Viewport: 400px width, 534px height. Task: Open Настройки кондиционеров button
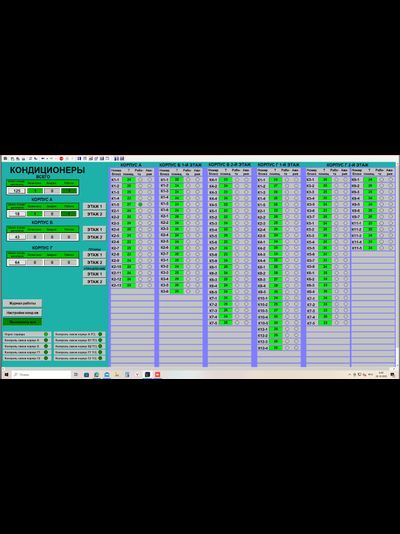click(22, 313)
